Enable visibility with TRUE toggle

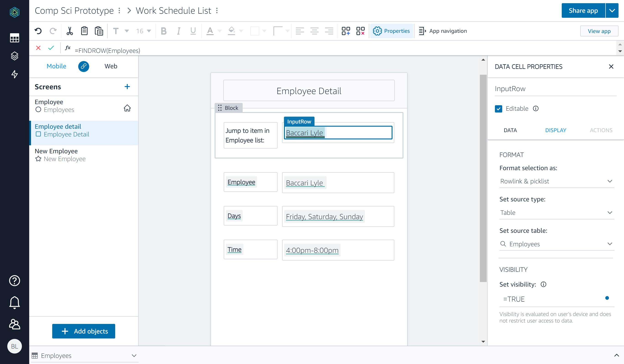point(608,298)
